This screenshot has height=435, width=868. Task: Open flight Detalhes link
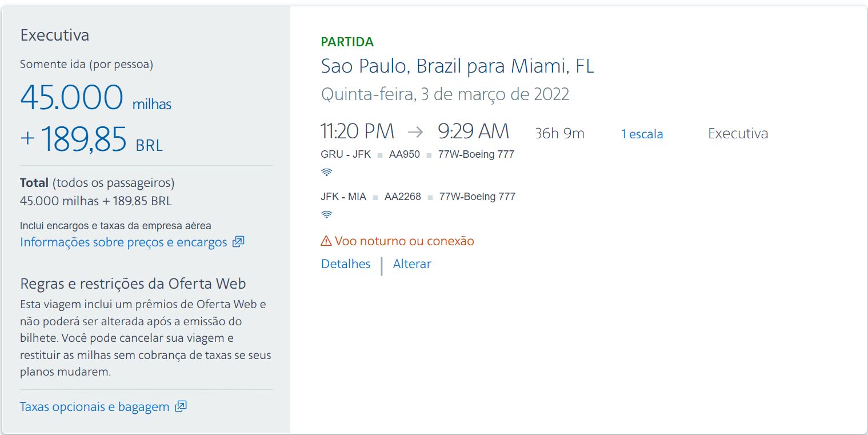(346, 264)
